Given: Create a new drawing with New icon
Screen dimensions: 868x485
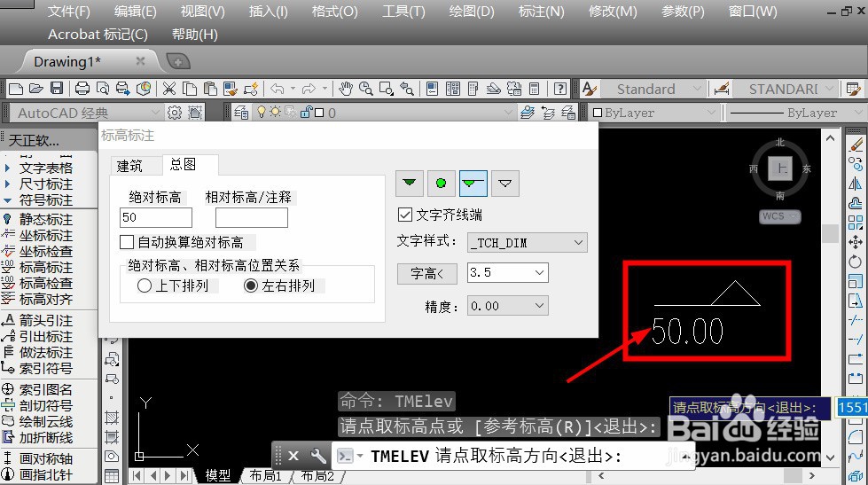Looking at the screenshot, I should coord(17,89).
